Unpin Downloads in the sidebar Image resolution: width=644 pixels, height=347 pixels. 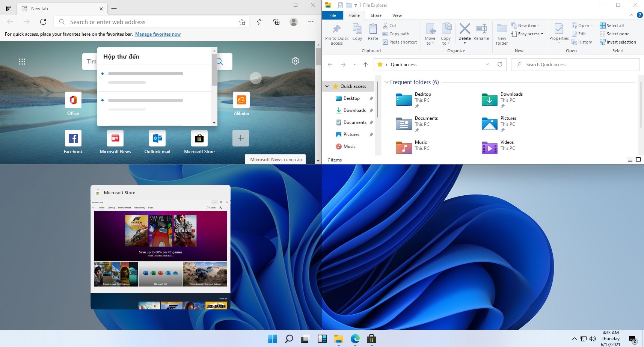pyautogui.click(x=371, y=110)
